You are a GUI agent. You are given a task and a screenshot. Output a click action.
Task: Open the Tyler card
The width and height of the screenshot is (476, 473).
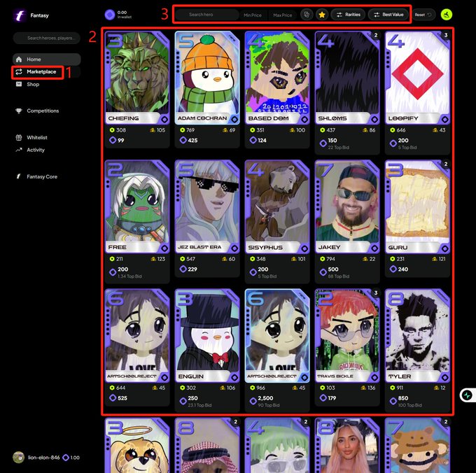tap(417, 336)
